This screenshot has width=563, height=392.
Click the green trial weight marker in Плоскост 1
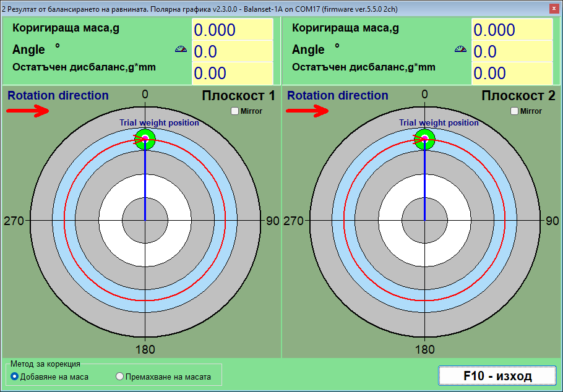click(145, 139)
